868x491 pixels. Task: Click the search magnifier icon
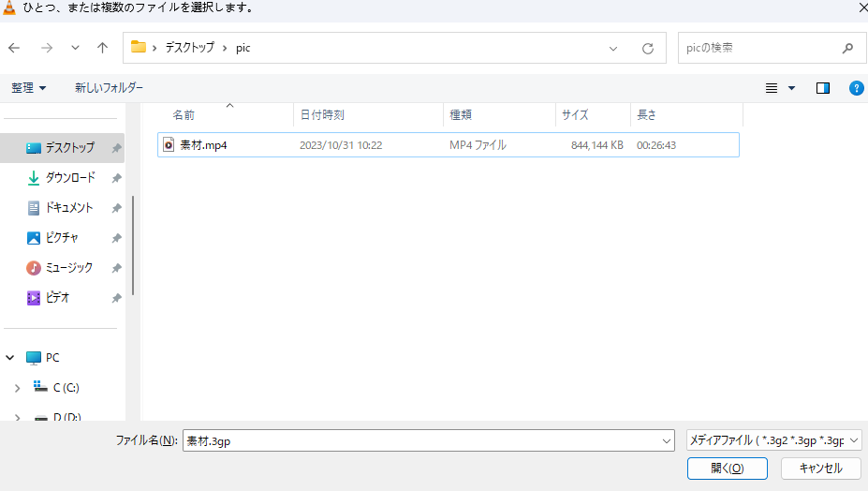847,48
